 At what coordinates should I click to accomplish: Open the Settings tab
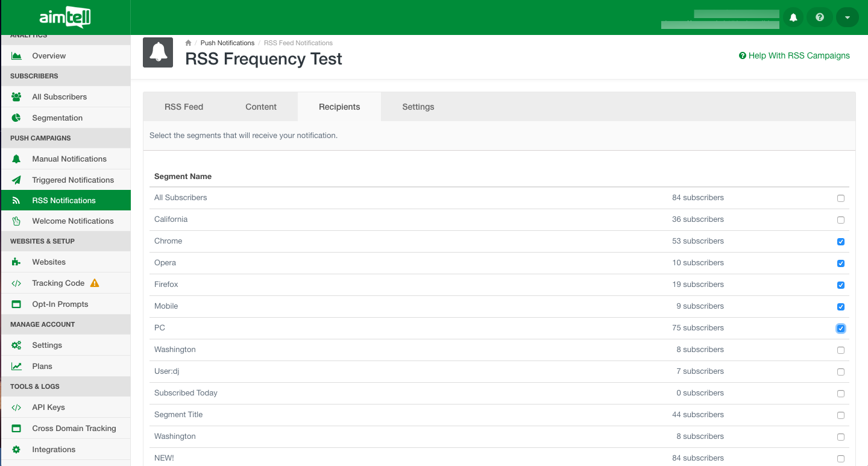pyautogui.click(x=418, y=107)
